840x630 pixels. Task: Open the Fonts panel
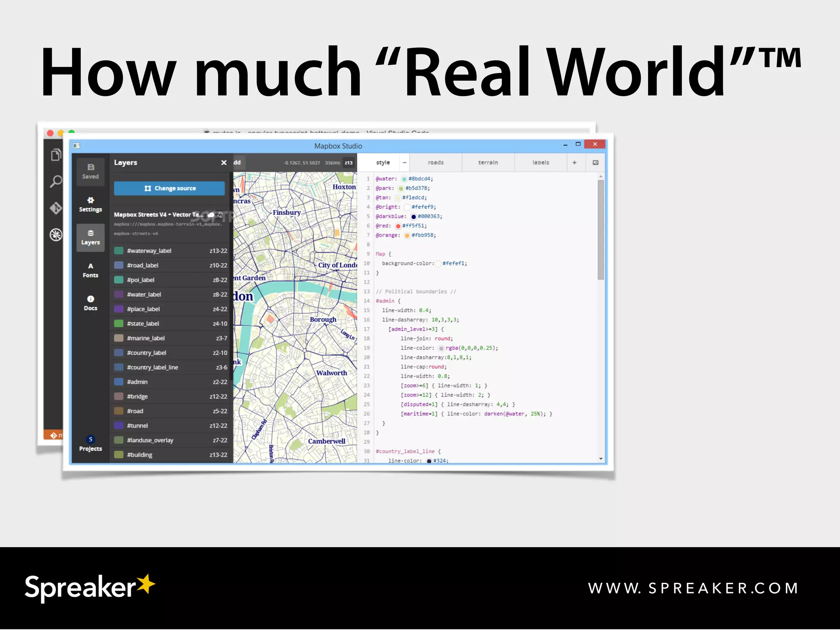pos(90,270)
